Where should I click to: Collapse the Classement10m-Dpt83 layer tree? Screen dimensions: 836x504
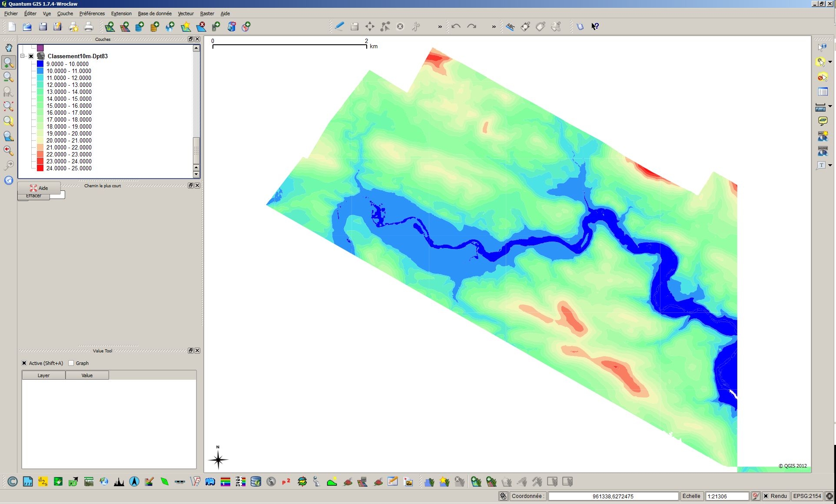point(23,56)
